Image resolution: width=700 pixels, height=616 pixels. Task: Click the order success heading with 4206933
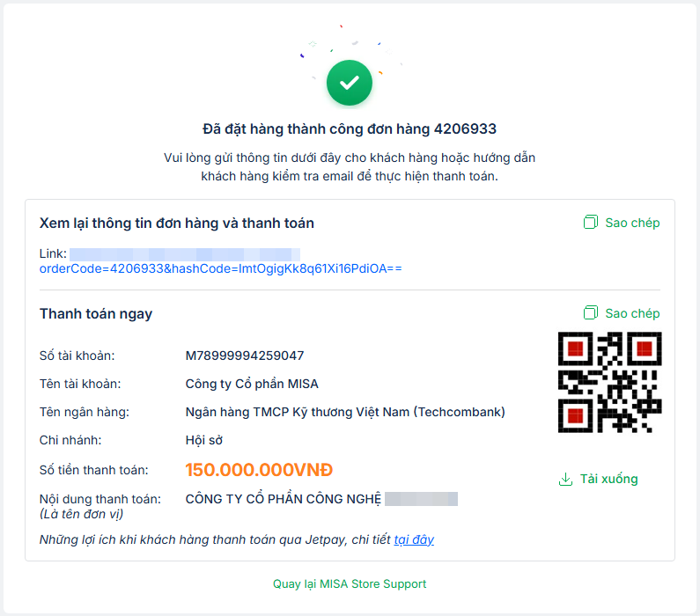(350, 129)
